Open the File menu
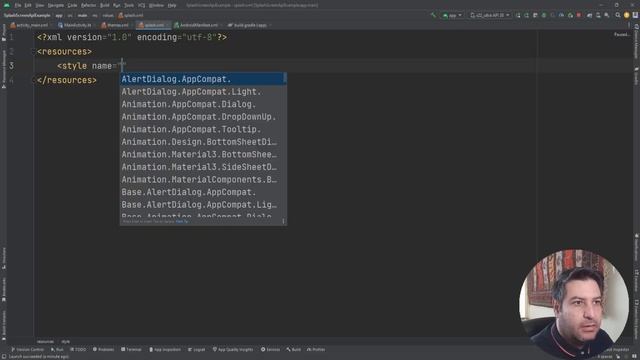Screen dimensions: 640x360 point(18,5)
